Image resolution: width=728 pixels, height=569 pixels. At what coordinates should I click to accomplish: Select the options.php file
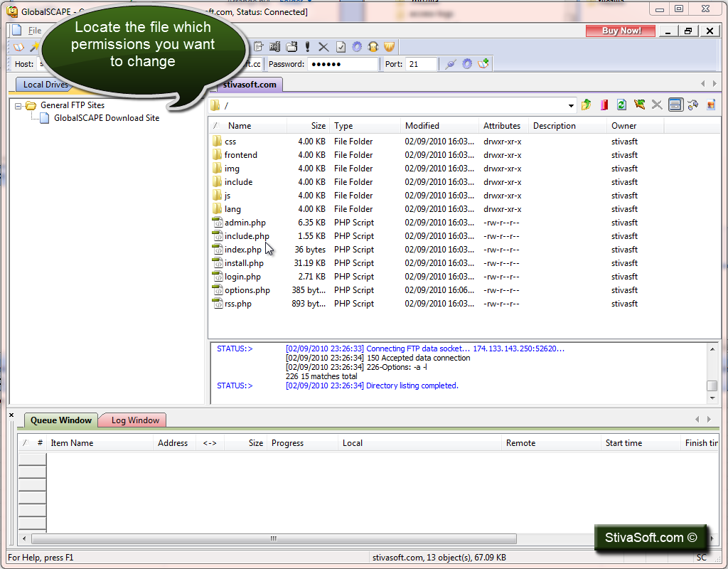pyautogui.click(x=247, y=290)
